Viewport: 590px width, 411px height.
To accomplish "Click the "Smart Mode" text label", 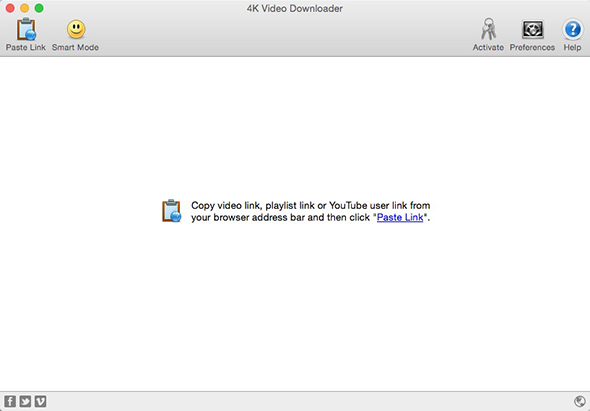I will coord(75,47).
